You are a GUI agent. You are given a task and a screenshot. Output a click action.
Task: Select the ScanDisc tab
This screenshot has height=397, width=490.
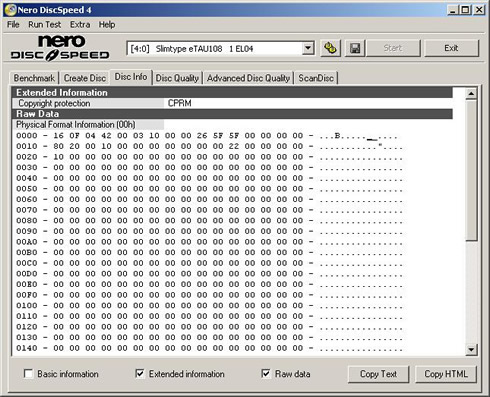point(316,78)
